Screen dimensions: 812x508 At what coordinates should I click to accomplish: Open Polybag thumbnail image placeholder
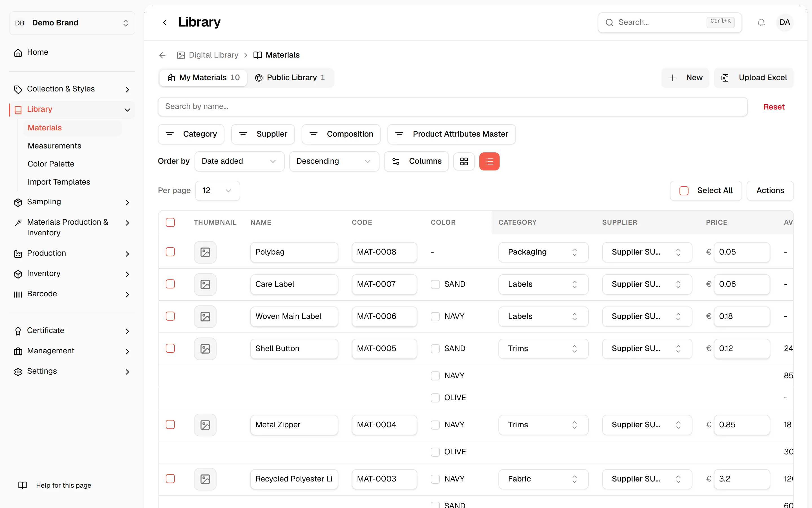205,252
